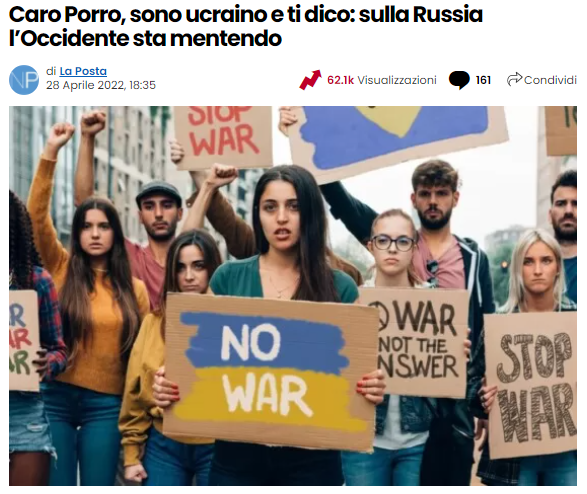Click the WAR NOT THE ANSWER sign
The height and width of the screenshot is (494, 587).
415,342
